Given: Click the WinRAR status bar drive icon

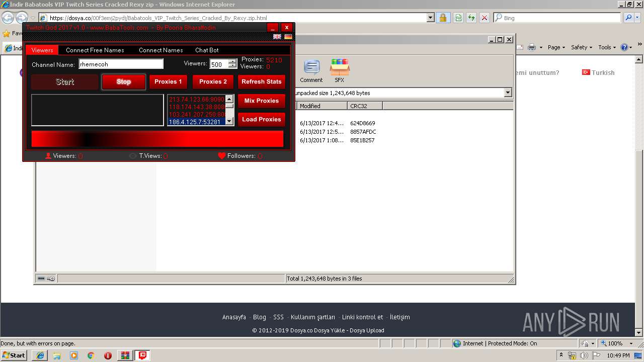Looking at the screenshot, I should click(x=41, y=279).
